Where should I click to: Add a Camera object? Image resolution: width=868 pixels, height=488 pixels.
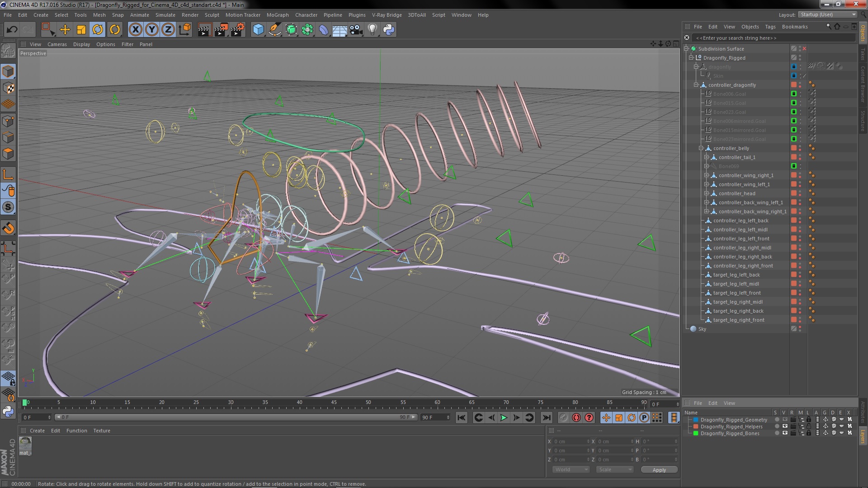pyautogui.click(x=356, y=30)
